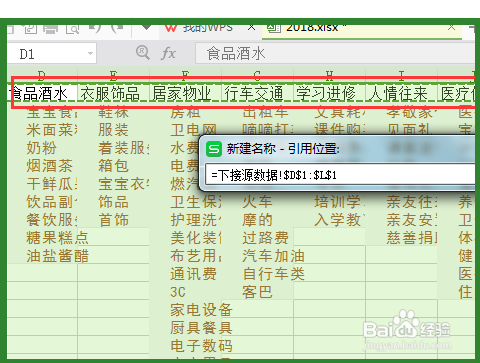Click the green S icon in dialog title
This screenshot has width=480, height=363.
(x=214, y=149)
